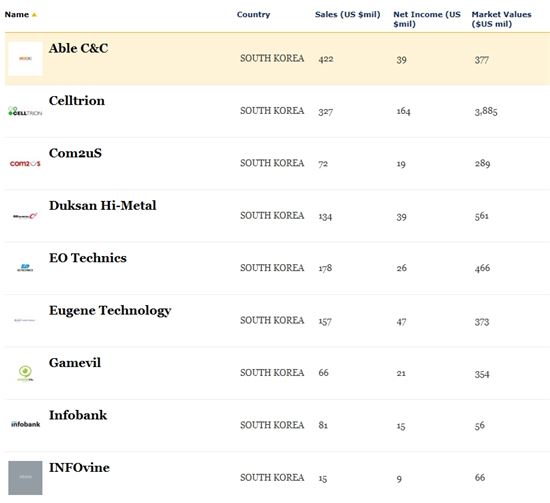Open the Celltrion company logo
The width and height of the screenshot is (550, 503).
click(x=25, y=111)
